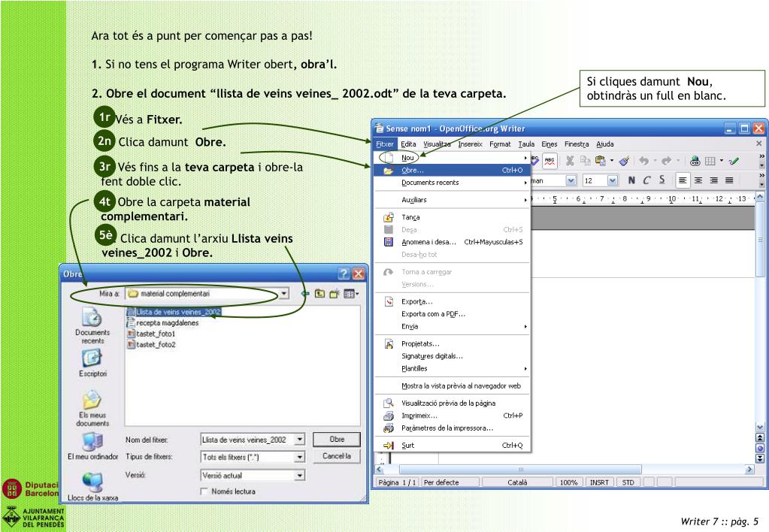Screen dimensions: 769x532
Task: Select Nou in the Fitxer menu
Action: coord(453,157)
